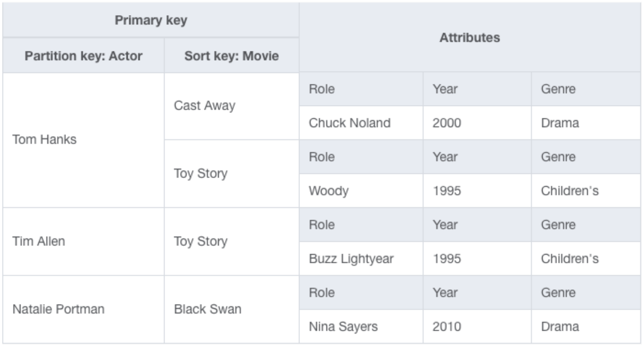Select the Chuck Noland role value
Screen dimensions: 644x347
coord(361,123)
